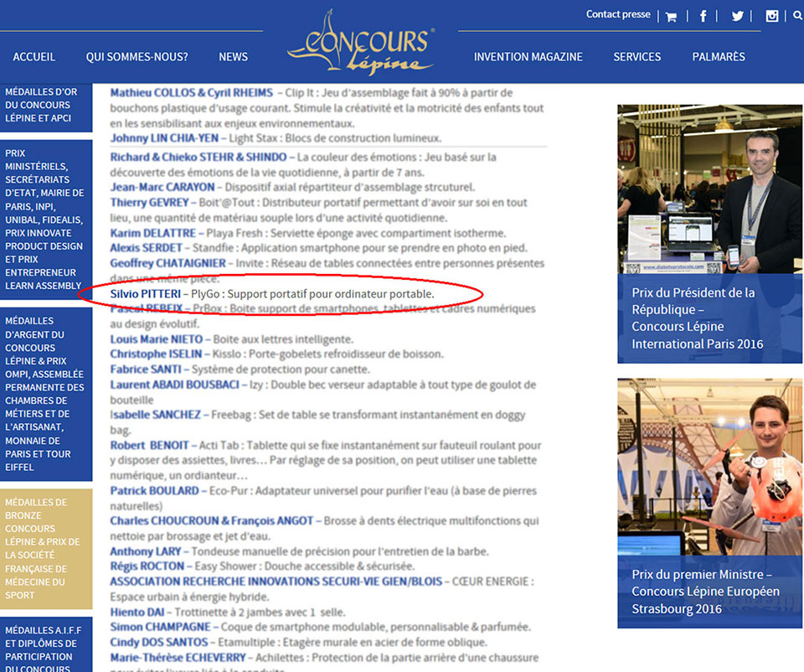Click the Easy Shower douche accessible text

click(305, 566)
